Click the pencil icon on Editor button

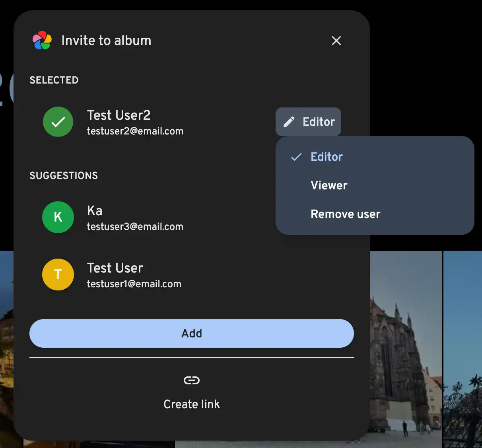tap(289, 122)
